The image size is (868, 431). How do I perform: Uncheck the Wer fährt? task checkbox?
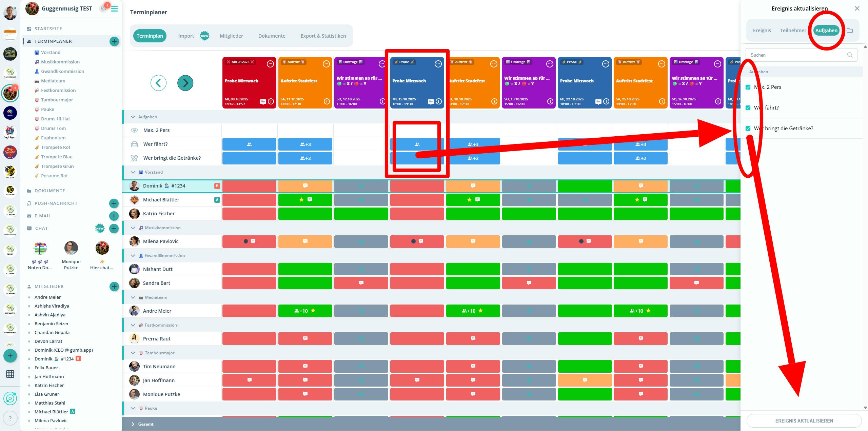748,108
